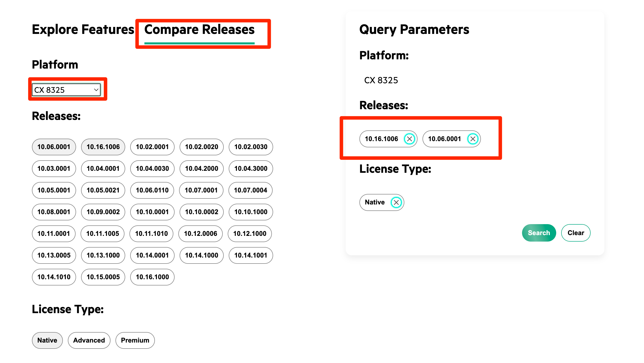The height and width of the screenshot is (363, 644).
Task: Enable the Premium license type
Action: [x=135, y=340]
